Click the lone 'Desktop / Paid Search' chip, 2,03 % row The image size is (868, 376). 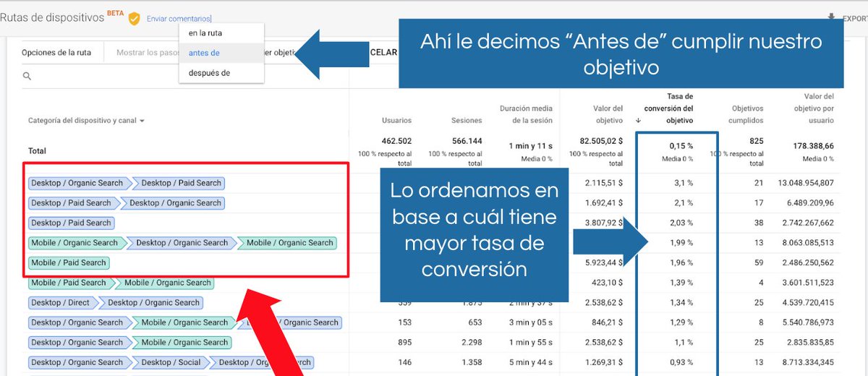(71, 223)
